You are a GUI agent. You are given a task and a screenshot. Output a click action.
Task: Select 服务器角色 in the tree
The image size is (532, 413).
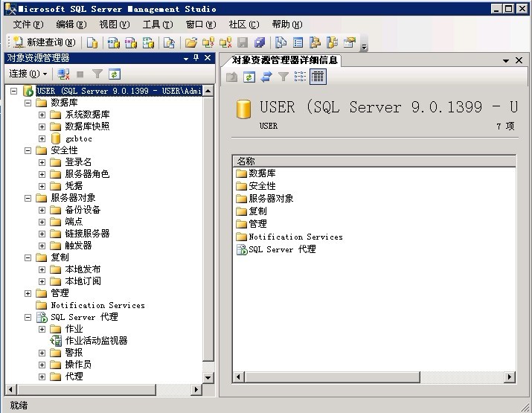pos(87,174)
